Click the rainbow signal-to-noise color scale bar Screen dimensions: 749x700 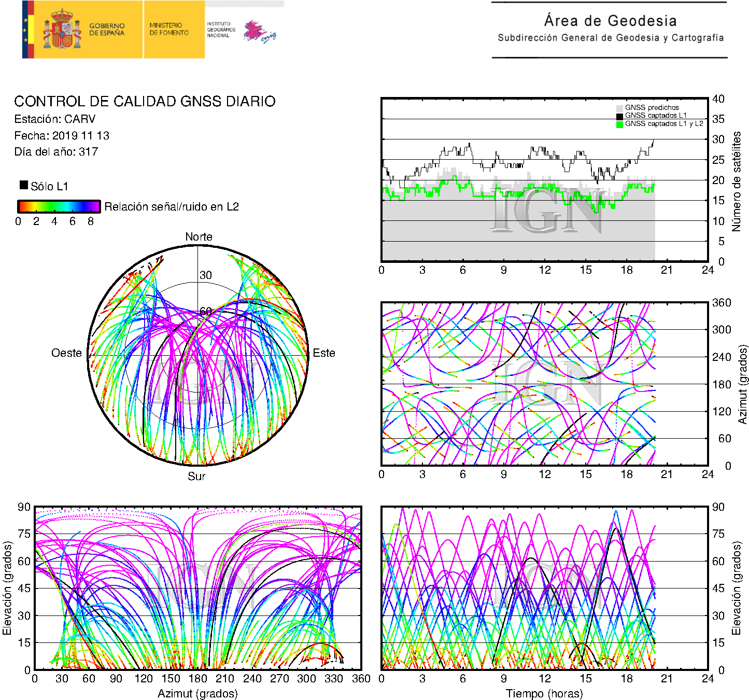59,206
